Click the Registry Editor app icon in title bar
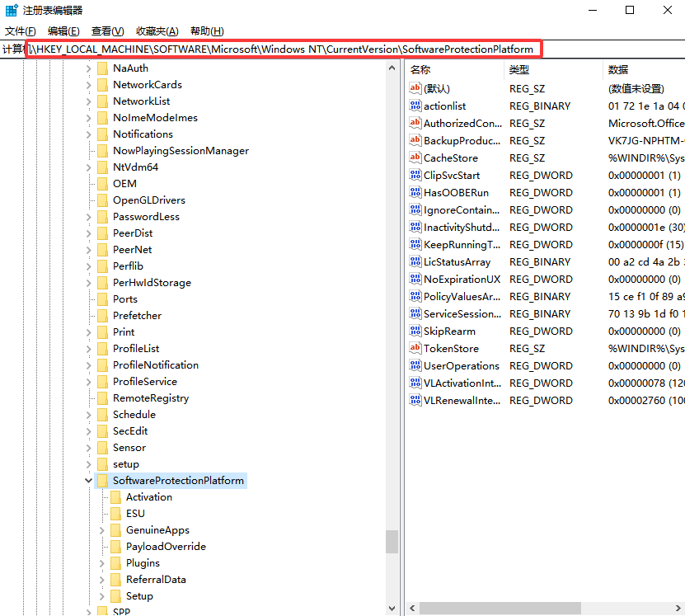The height and width of the screenshot is (616, 685). point(12,10)
